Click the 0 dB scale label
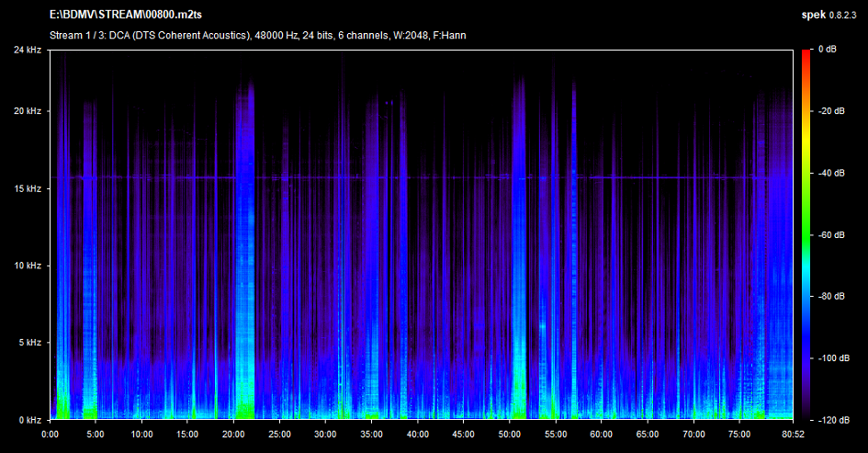Image resolution: width=868 pixels, height=453 pixels. coord(828,50)
